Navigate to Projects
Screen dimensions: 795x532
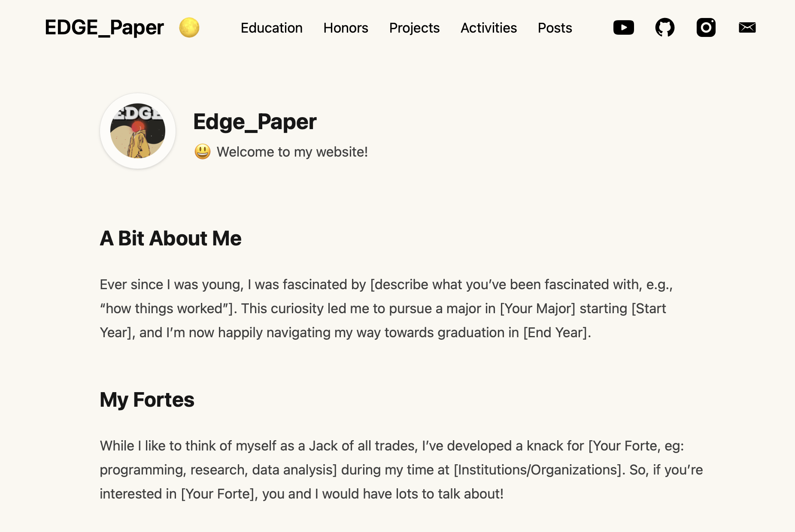(414, 28)
